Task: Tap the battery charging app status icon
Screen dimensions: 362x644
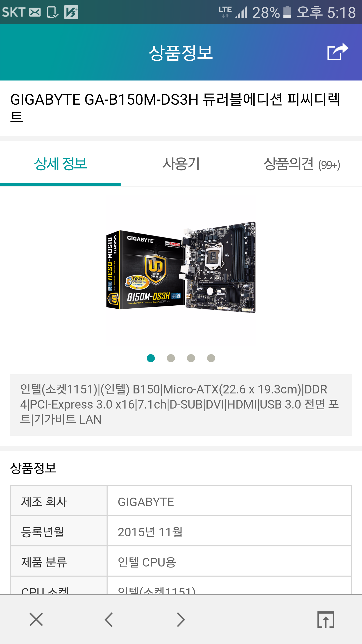Action: (71, 12)
